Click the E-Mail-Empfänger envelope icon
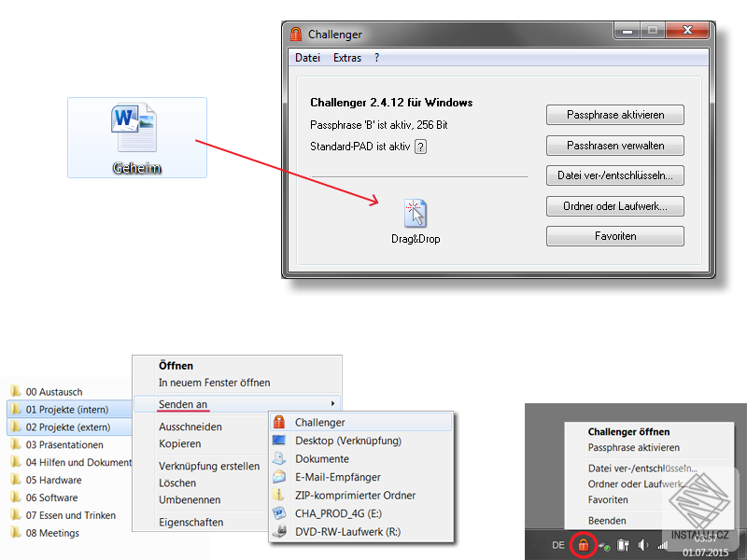The image size is (747, 560). (279, 477)
